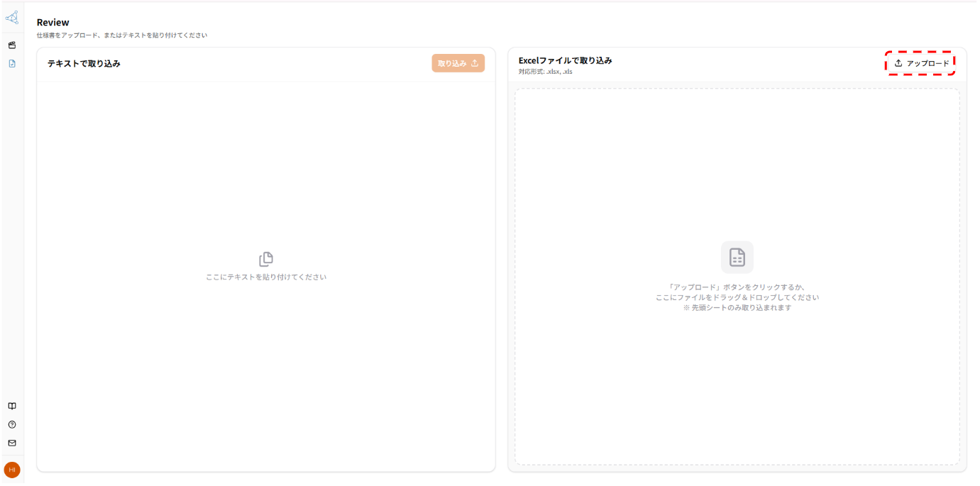This screenshot has height=486, width=980.
Task: Click the テキストで取り込み panel title
Action: coord(84,64)
